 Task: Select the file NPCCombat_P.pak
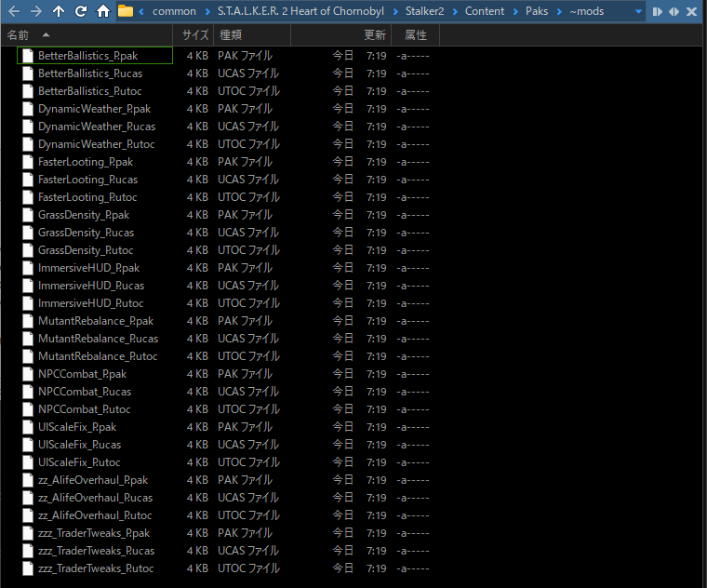point(82,374)
